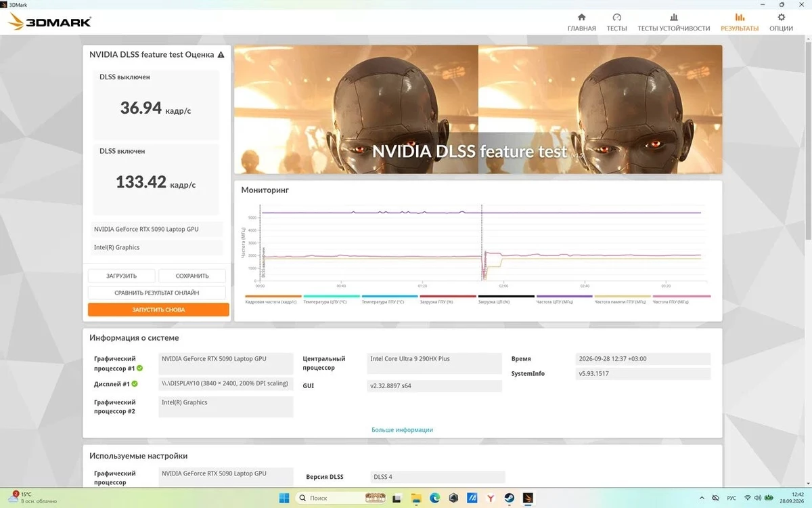
Task: Toggle Загрузка ГПУ legend series
Action: pos(448,299)
